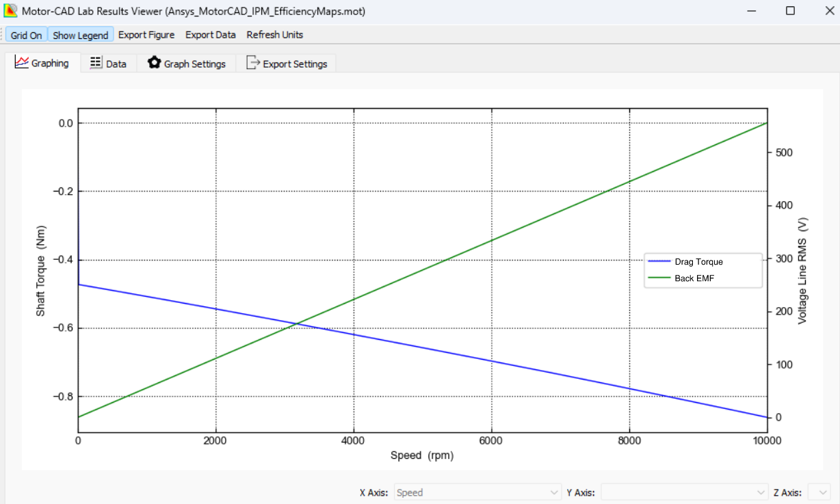Image resolution: width=840 pixels, height=504 pixels.
Task: Switch to the Export Settings tab
Action: coord(287,62)
